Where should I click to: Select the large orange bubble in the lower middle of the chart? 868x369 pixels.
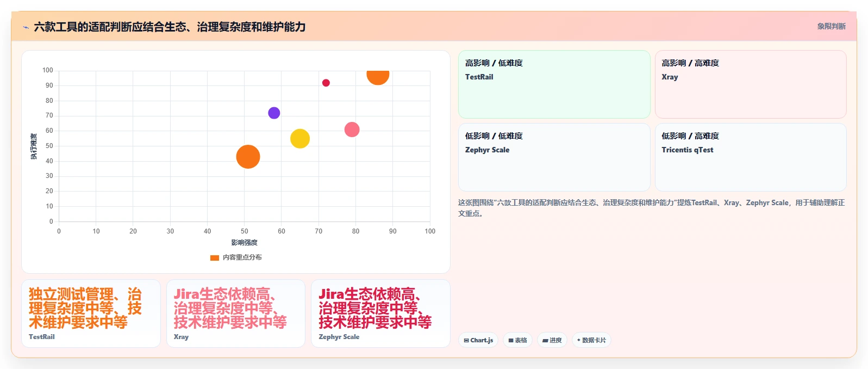tap(248, 157)
